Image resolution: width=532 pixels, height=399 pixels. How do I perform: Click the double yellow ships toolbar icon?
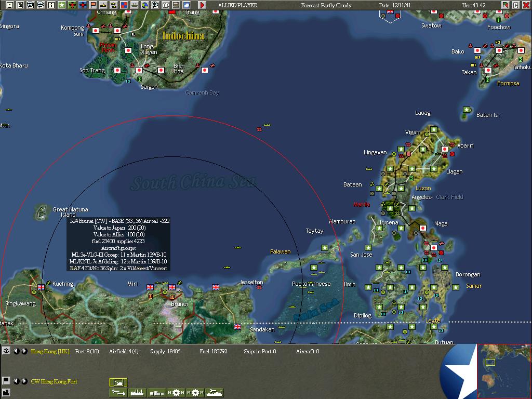114,5
